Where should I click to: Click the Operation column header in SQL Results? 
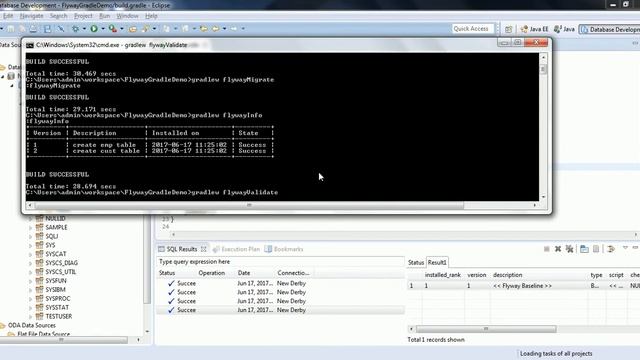[x=211, y=273]
